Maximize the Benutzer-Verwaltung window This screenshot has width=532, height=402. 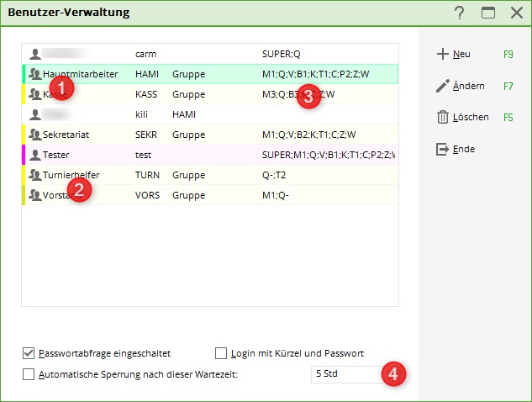[487, 12]
